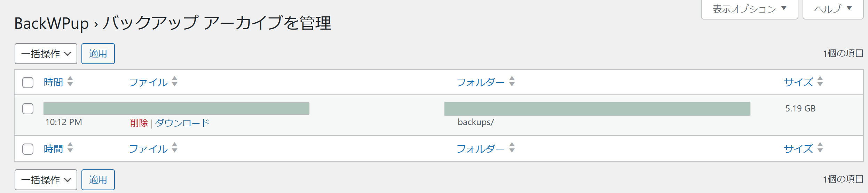Open the ヘルプ tab
868x193 pixels.
click(833, 9)
